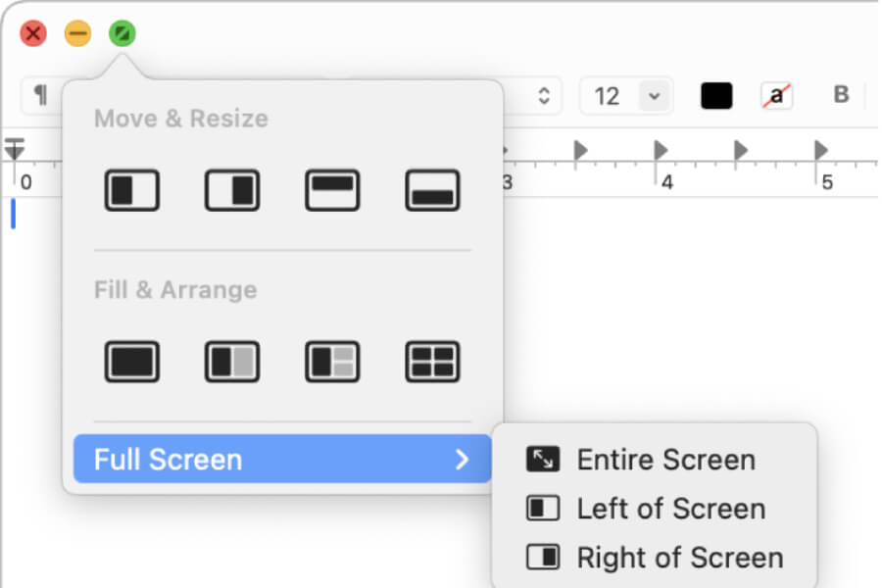Image resolution: width=882 pixels, height=588 pixels.
Task: Expand the Full Screen submenu
Action: [x=281, y=459]
